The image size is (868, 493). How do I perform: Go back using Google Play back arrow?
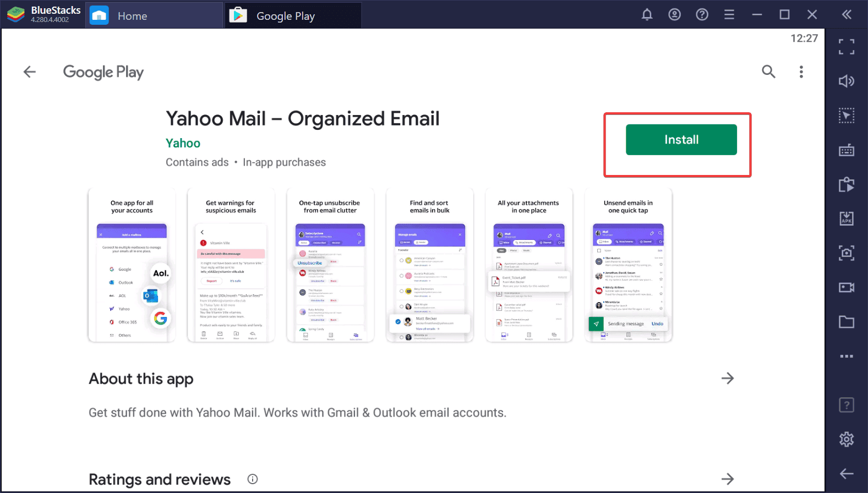tap(30, 72)
